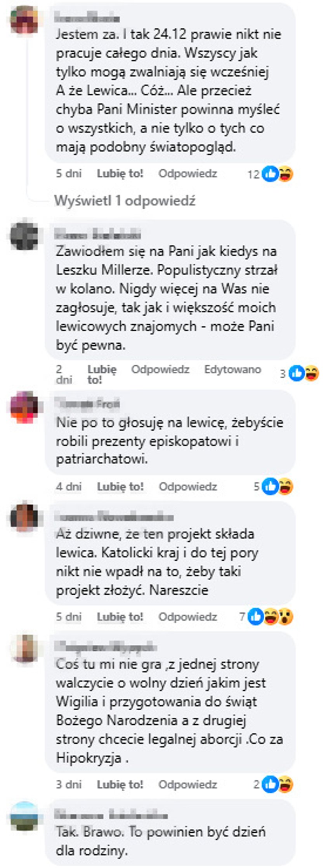Open the '5 dni' timestamp of the first comment
326x868 pixels.
click(69, 173)
